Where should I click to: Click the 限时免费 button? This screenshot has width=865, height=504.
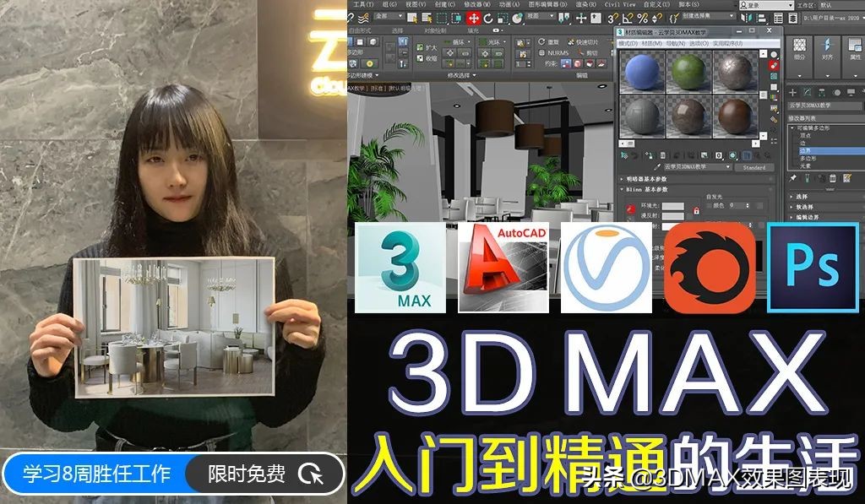click(x=247, y=474)
